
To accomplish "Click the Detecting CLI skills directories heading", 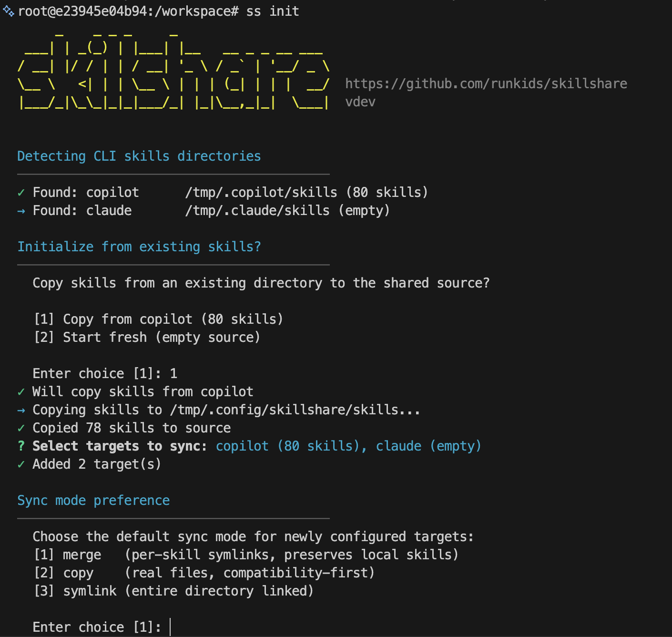I will (139, 156).
